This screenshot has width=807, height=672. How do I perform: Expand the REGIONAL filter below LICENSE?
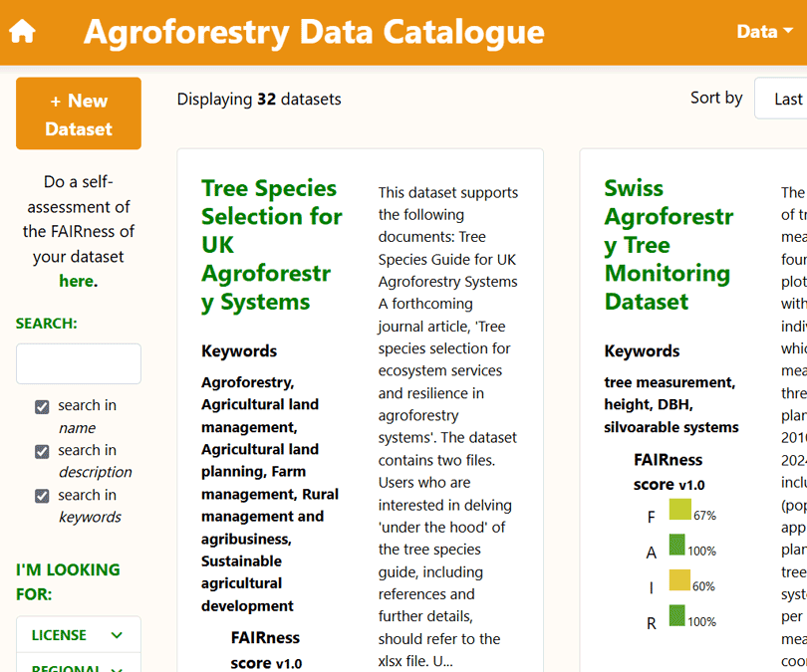pos(78,665)
